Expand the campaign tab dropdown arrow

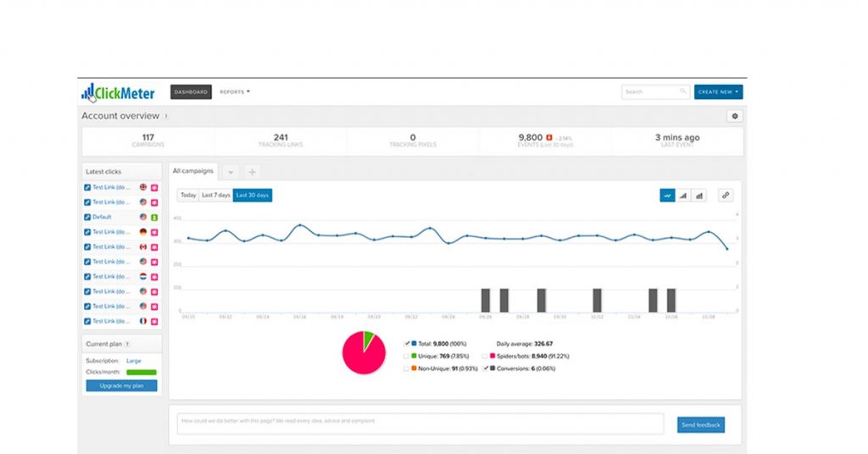[231, 172]
